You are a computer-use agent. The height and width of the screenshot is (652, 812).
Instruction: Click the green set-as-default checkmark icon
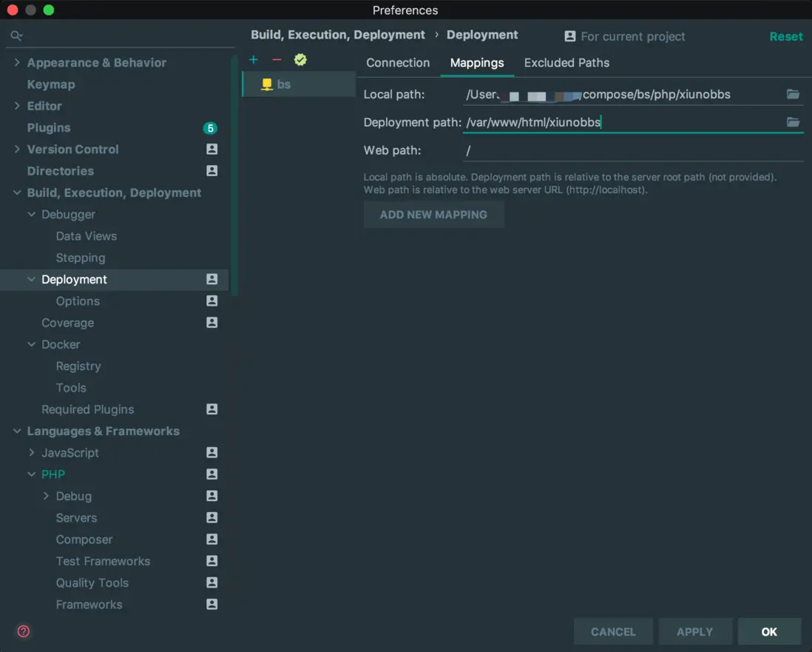click(x=300, y=60)
